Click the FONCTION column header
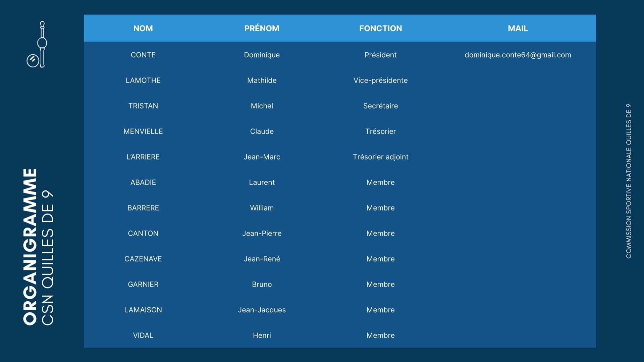 [381, 28]
